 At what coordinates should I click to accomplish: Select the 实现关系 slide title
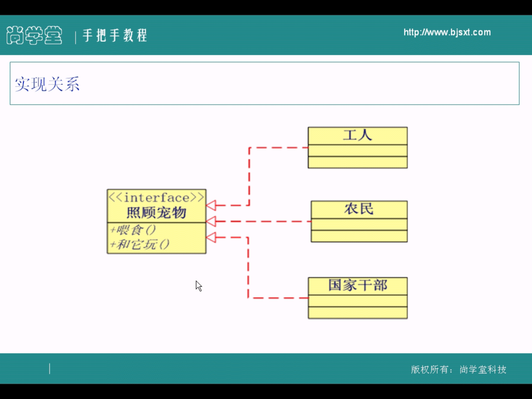click(47, 84)
